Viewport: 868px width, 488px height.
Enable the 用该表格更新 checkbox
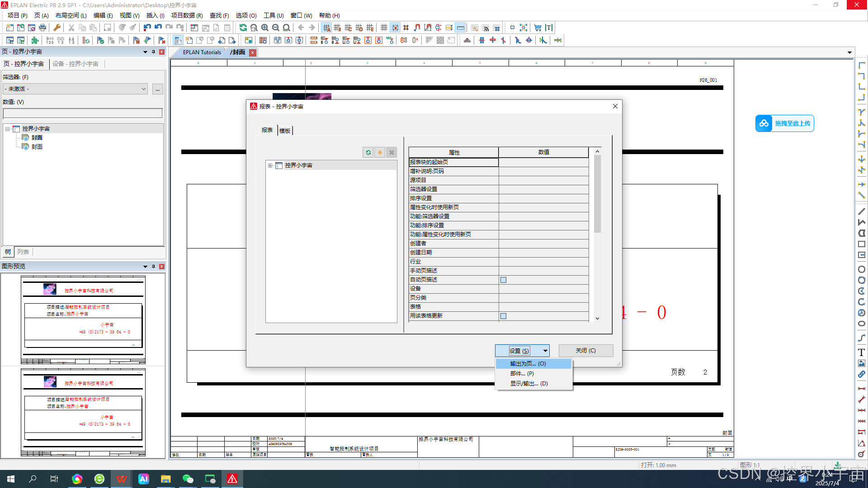(x=503, y=316)
